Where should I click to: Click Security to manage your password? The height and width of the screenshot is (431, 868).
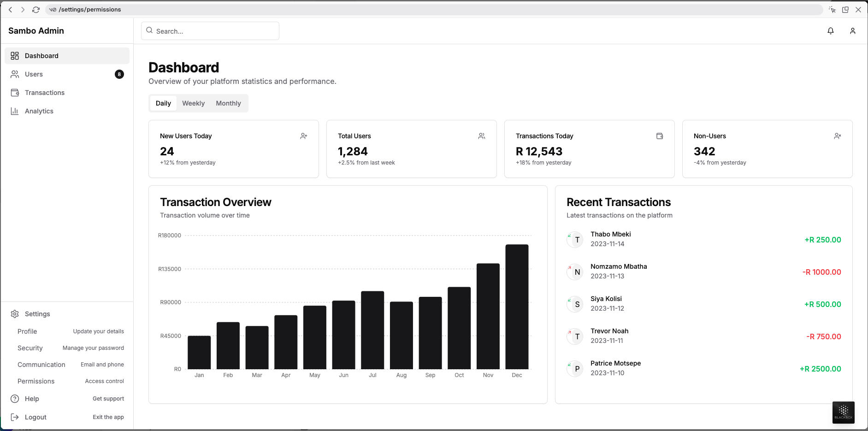30,348
